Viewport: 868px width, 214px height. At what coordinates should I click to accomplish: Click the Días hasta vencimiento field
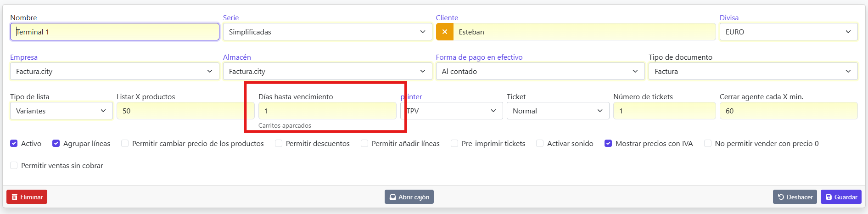(x=327, y=111)
